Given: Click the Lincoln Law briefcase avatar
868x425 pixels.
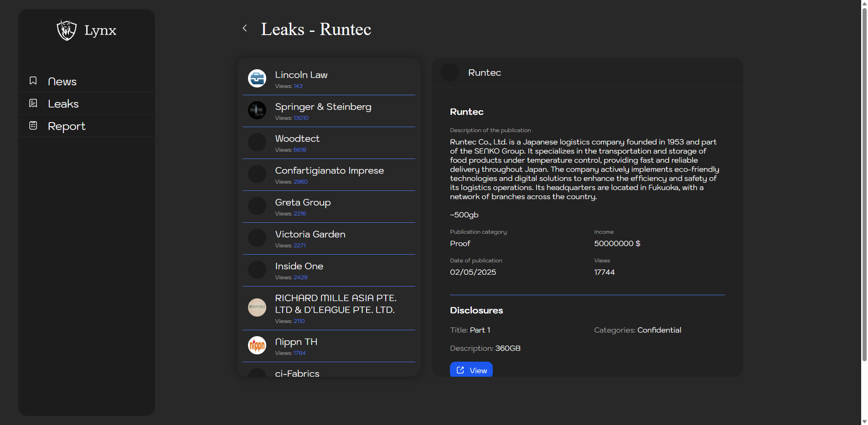Looking at the screenshot, I should tap(257, 78).
